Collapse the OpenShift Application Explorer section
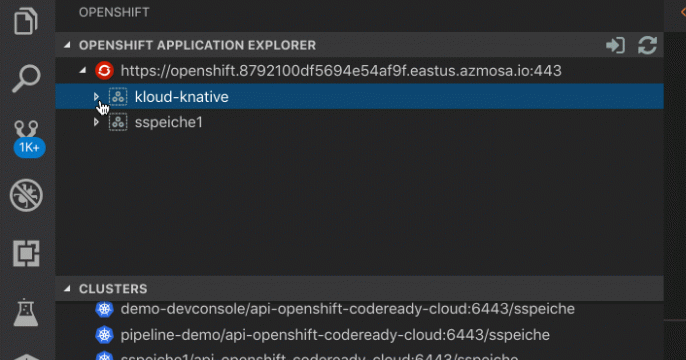686x360 pixels. [x=67, y=45]
